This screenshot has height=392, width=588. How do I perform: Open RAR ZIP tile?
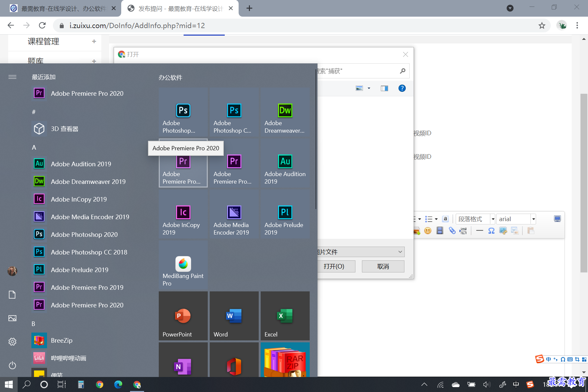pyautogui.click(x=285, y=360)
